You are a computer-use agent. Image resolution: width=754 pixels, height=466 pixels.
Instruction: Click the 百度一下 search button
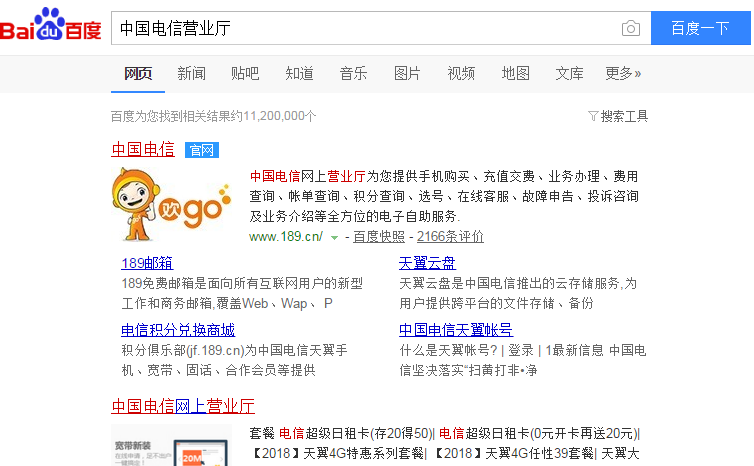click(x=701, y=28)
